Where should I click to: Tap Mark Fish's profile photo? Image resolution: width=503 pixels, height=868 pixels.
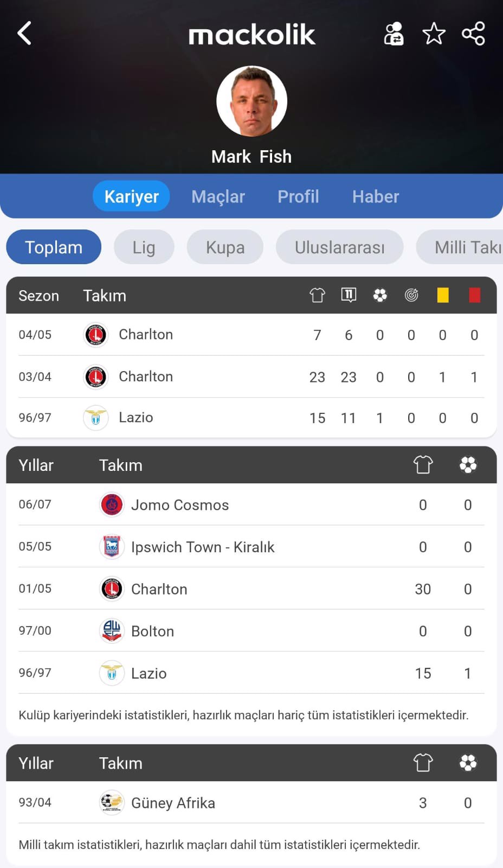tap(251, 101)
